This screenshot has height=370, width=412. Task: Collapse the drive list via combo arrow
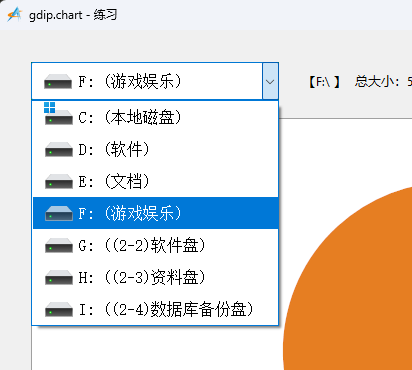click(270, 81)
